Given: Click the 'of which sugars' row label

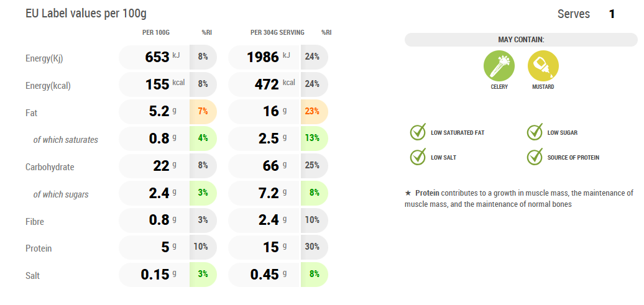Looking at the screenshot, I should [61, 194].
